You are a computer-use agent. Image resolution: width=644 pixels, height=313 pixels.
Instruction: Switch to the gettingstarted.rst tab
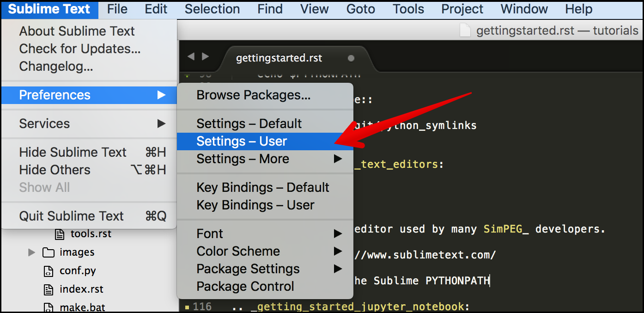(279, 58)
